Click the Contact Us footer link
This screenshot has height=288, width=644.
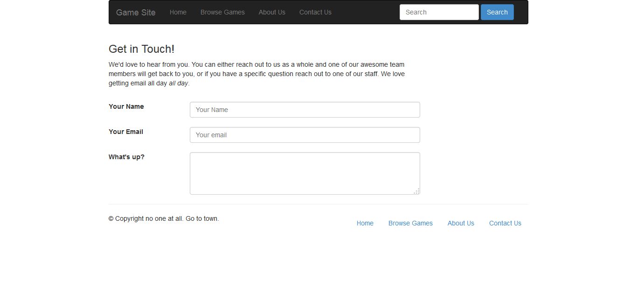tap(505, 223)
